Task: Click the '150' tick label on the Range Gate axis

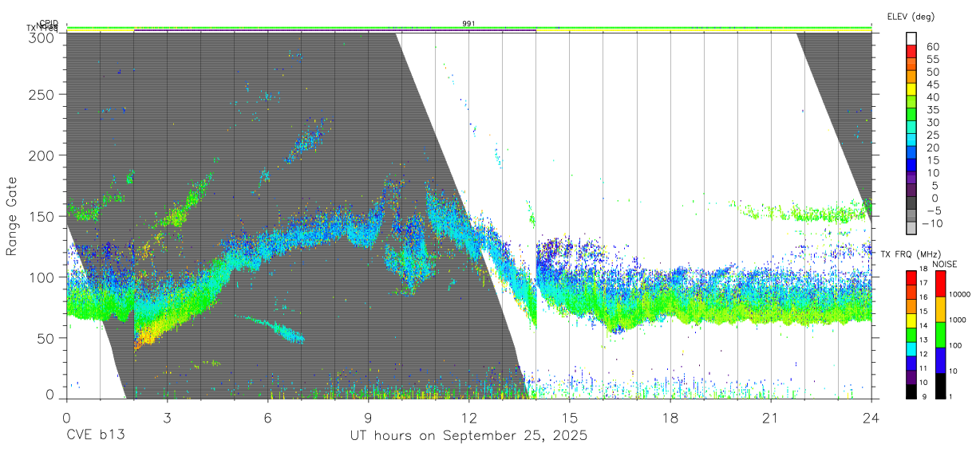Action: [x=43, y=216]
